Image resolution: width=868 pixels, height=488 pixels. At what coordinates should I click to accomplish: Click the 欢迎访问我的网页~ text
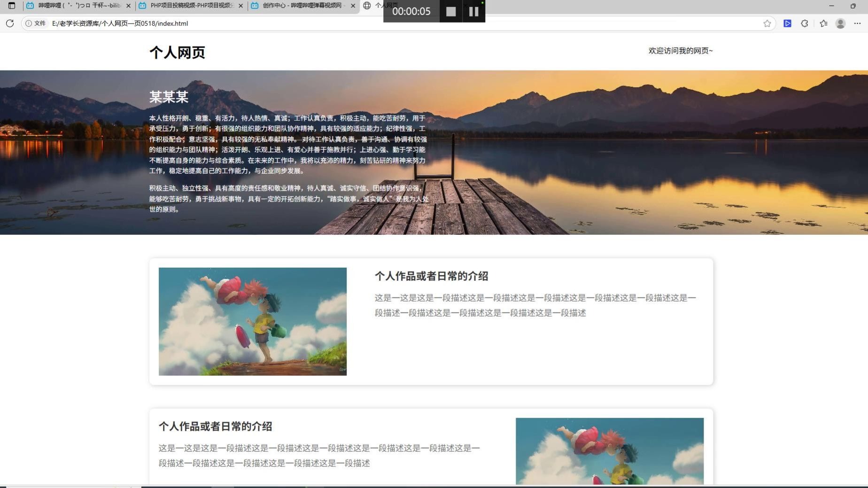coord(681,51)
